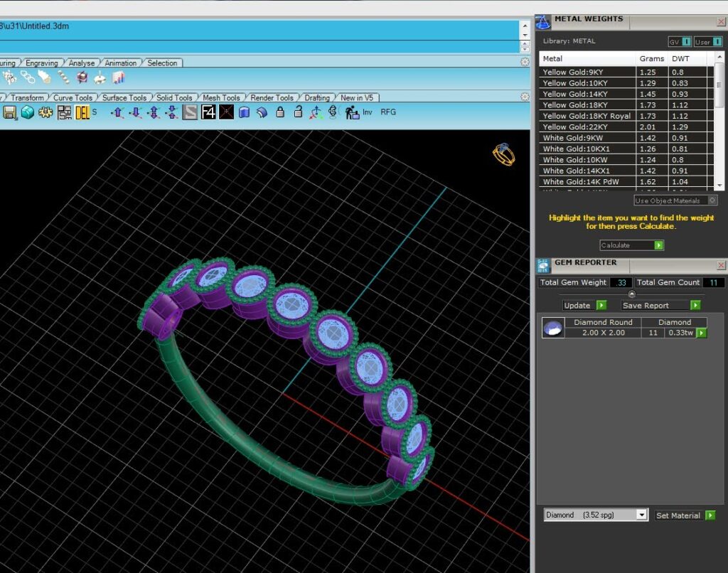Click the teal 3D box icon
The height and width of the screenshot is (573, 728).
click(28, 112)
